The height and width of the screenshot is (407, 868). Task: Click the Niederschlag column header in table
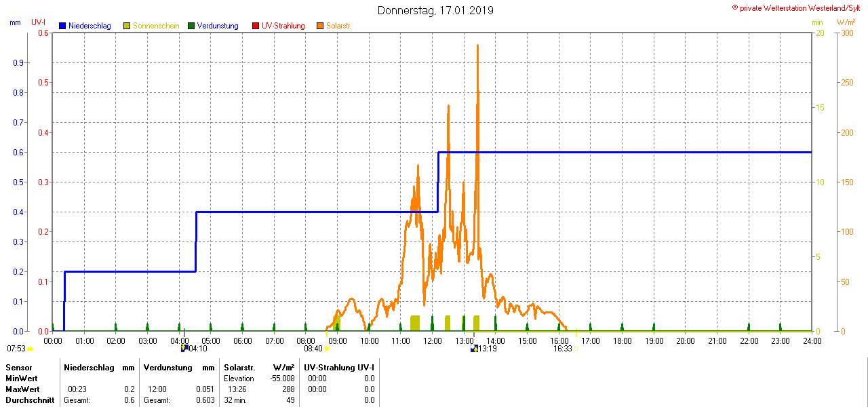click(89, 367)
